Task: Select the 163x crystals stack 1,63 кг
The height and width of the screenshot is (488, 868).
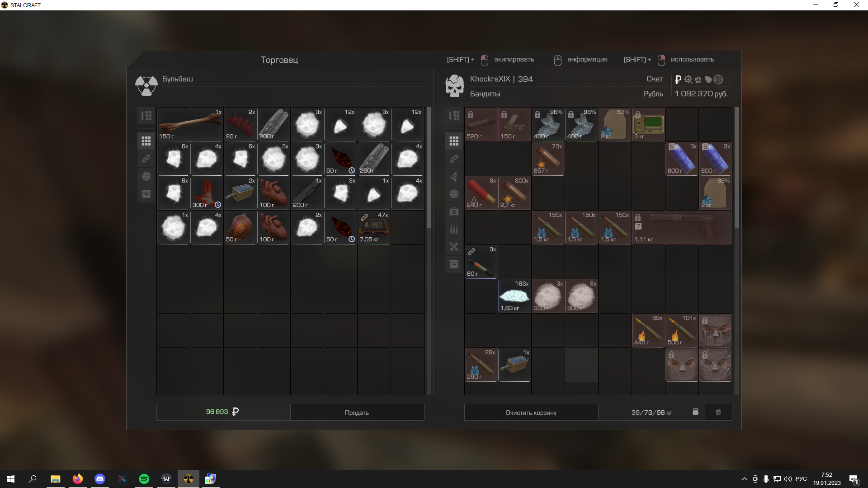Action: coord(514,296)
